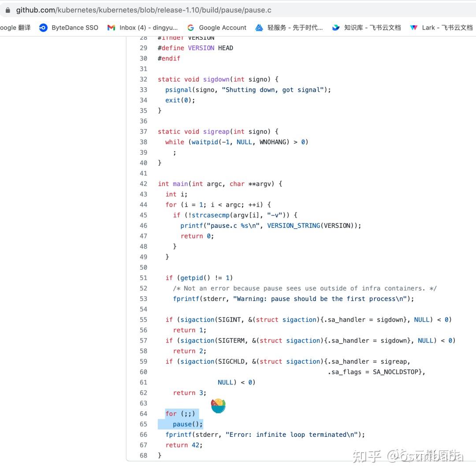Click the ByteDance SSO bookmark icon
The image size is (476, 476).
point(43,28)
